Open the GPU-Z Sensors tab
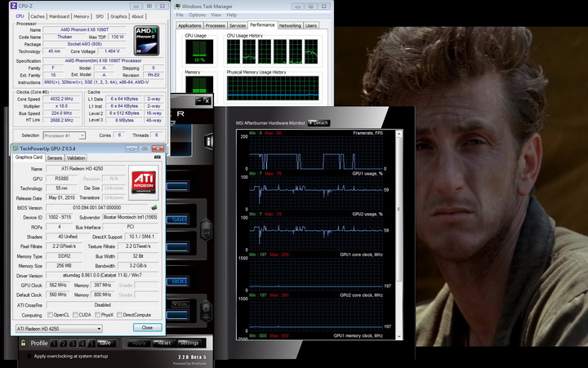This screenshot has width=588, height=368. 55,157
